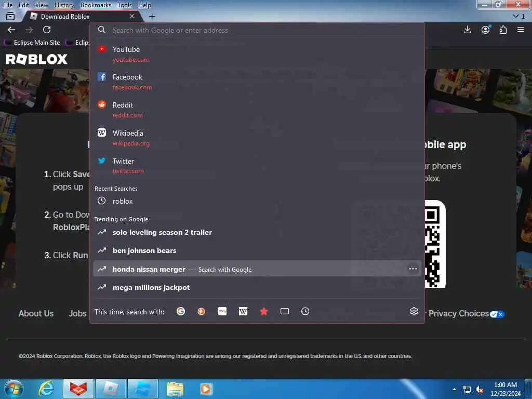Click the YouTube favicon in suggestions
This screenshot has width=532, height=399.
point(101,49)
